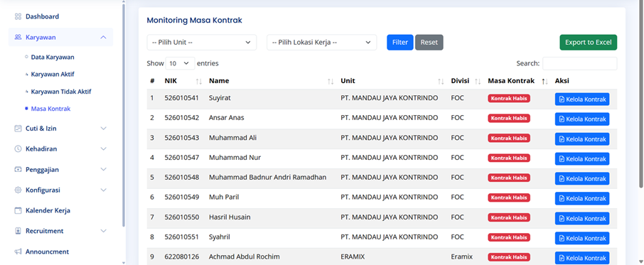Image resolution: width=644 pixels, height=265 pixels.
Task: Open Data Karyawan submenu item
Action: (x=53, y=58)
